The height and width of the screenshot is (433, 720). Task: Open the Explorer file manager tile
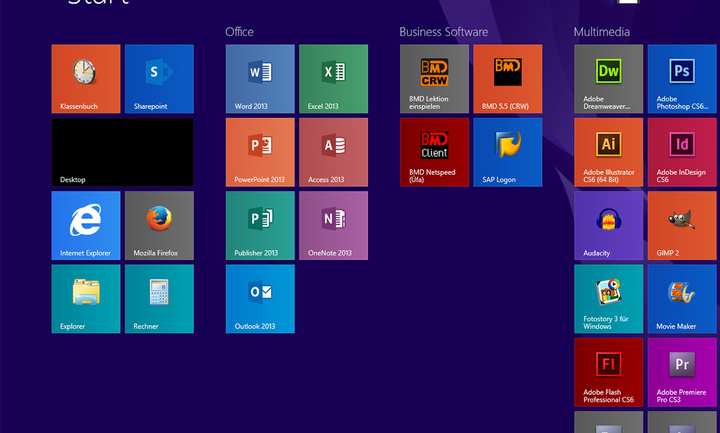[x=86, y=299]
